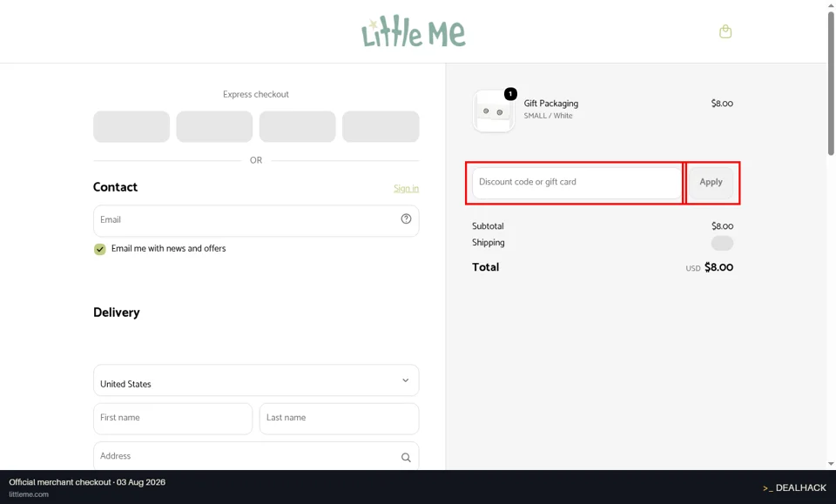Click the Delivery heading
This screenshot has height=504, width=836.
click(116, 312)
